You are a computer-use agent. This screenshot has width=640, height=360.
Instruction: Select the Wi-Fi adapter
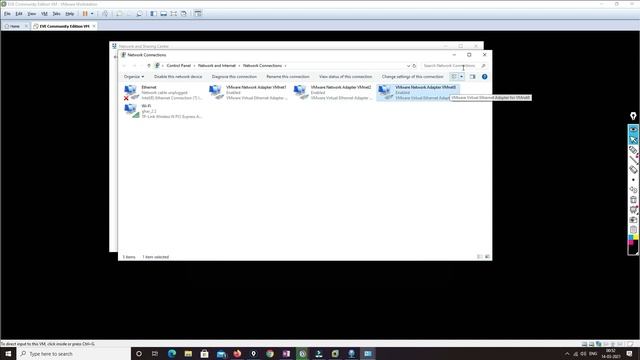coord(163,111)
